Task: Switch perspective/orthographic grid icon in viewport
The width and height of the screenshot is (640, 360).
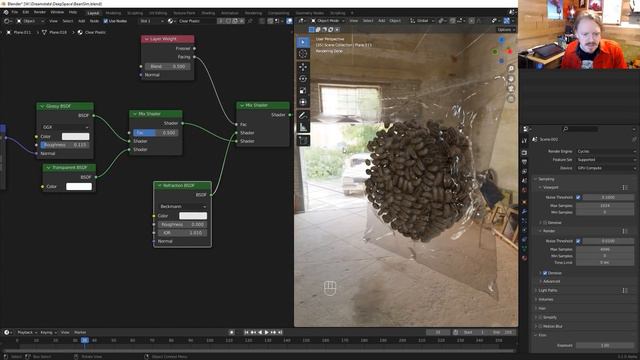Action: [511, 99]
